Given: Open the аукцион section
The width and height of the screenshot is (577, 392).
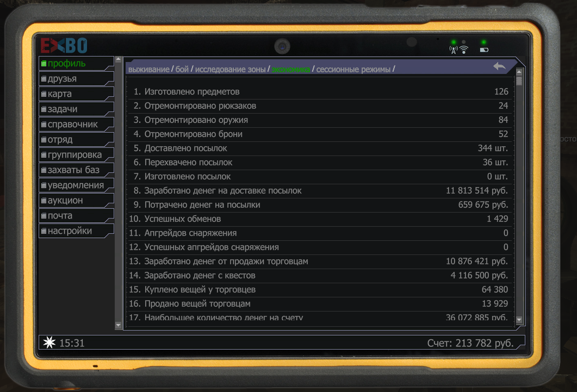Looking at the screenshot, I should click(76, 201).
